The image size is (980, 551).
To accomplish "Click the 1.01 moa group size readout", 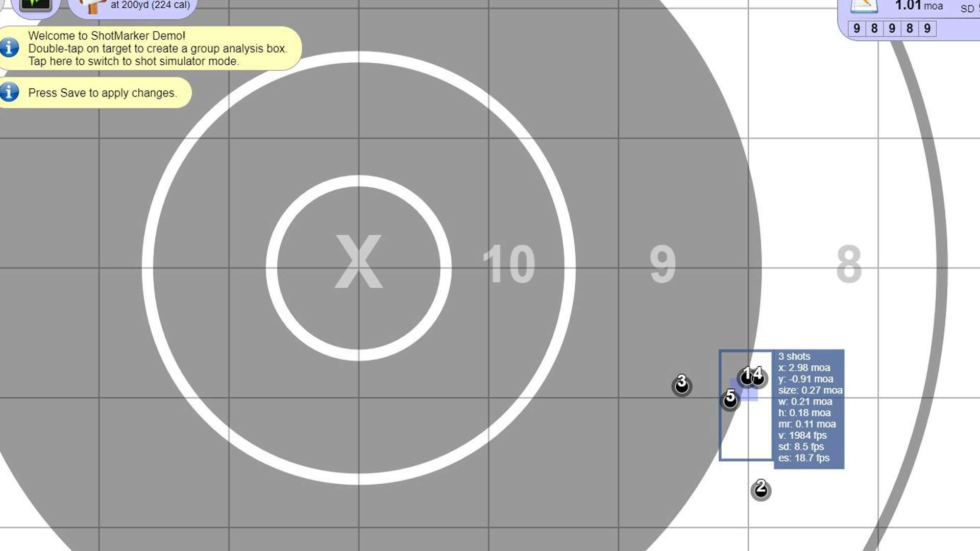I will point(919,6).
